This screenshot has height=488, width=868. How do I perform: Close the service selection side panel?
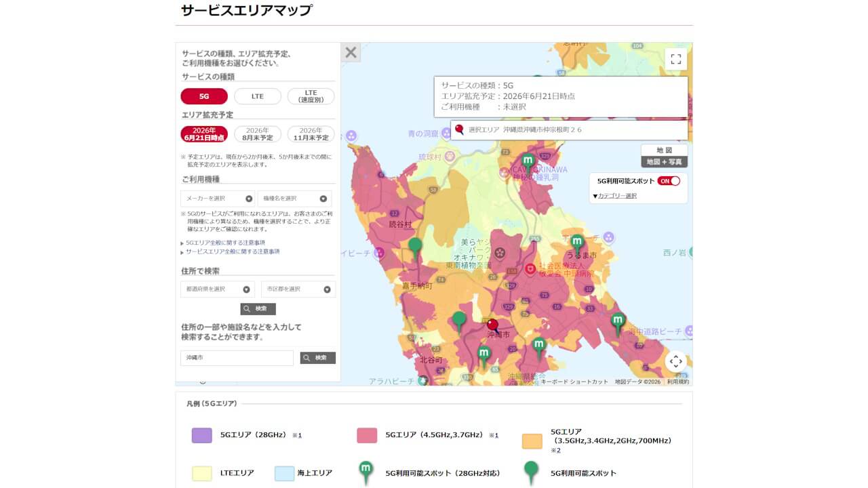[351, 52]
